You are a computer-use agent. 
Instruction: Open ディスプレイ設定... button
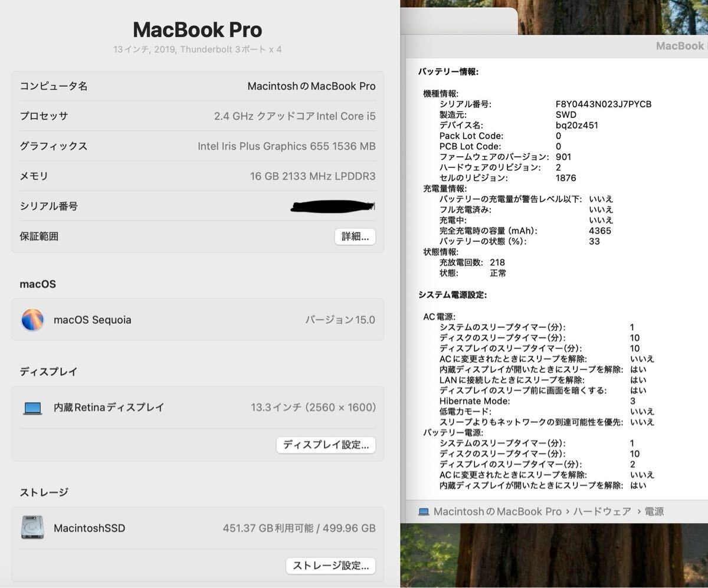coord(326,445)
